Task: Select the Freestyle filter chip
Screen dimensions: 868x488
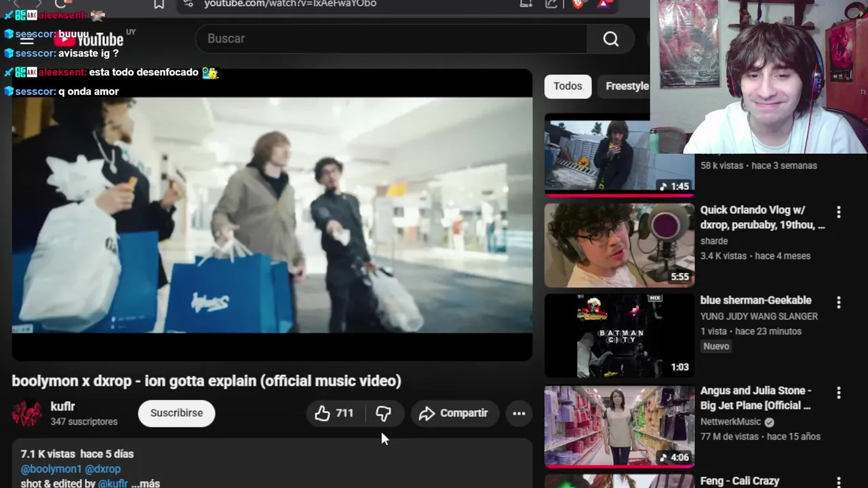Action: click(625, 86)
